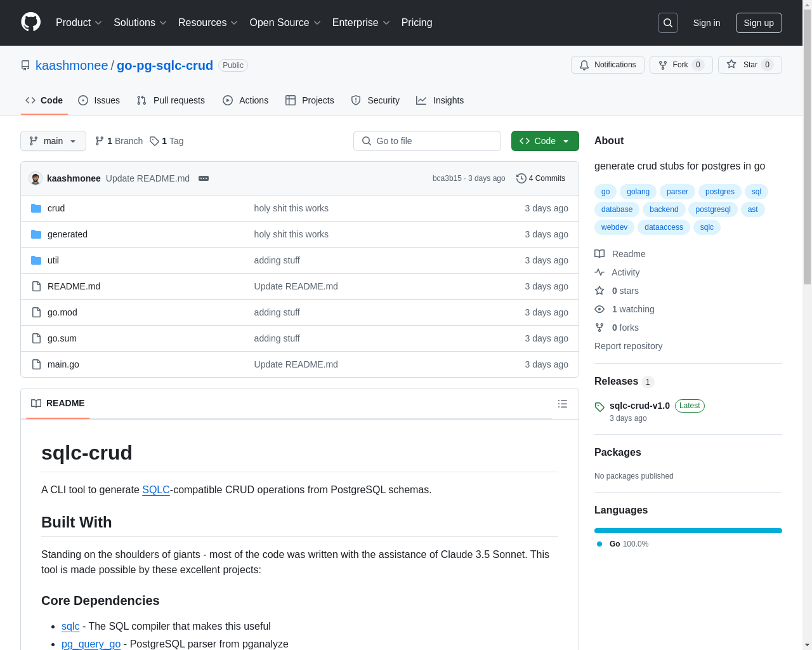The image size is (812, 650).
Task: Open the sqlc-crud-v1.0 release
Action: coord(639,406)
